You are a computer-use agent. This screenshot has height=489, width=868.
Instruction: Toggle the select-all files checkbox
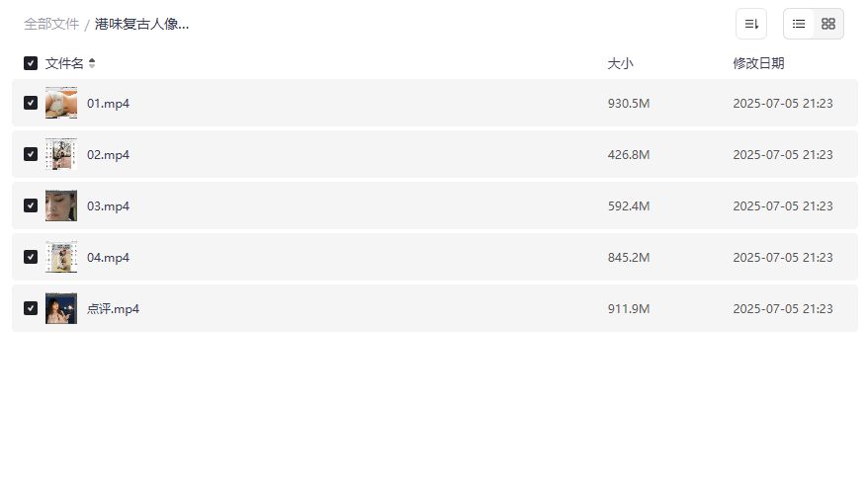[x=31, y=63]
